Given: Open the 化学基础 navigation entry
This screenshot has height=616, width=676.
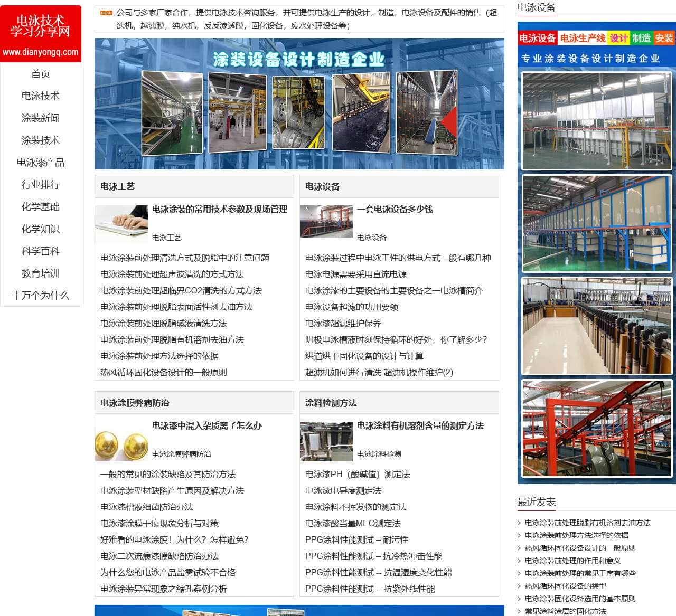Looking at the screenshot, I should (x=41, y=207).
